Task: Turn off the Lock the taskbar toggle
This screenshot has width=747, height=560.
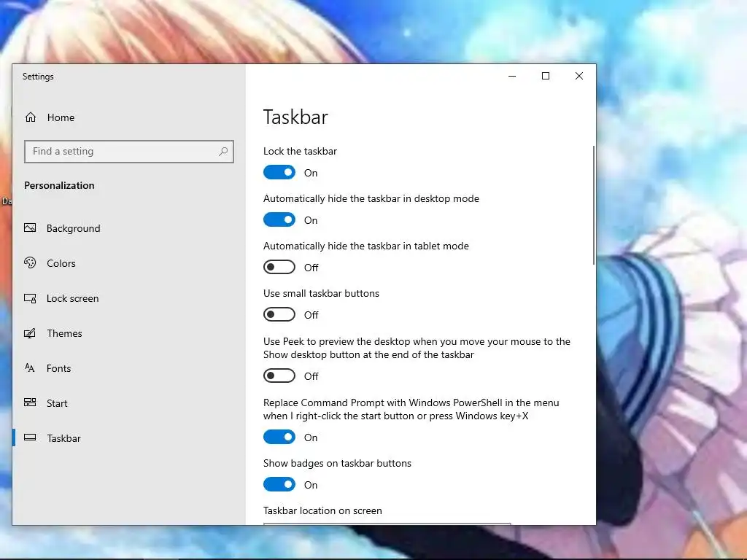Action: pyautogui.click(x=279, y=172)
